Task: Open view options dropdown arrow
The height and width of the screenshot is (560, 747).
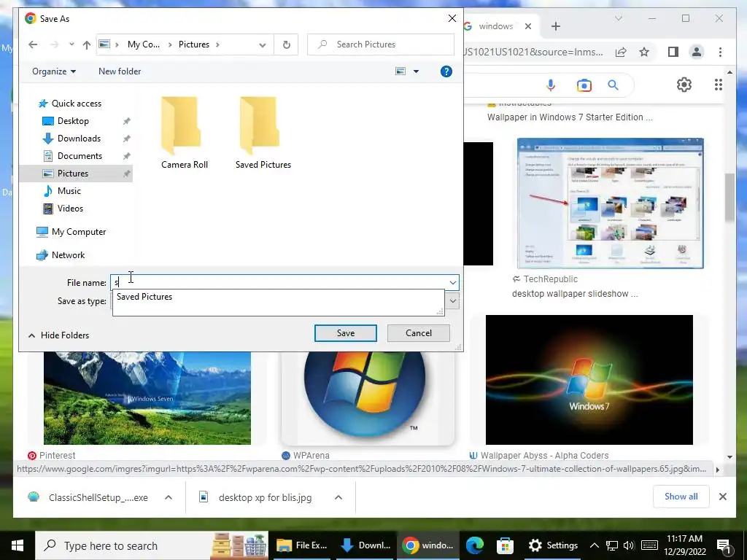Action: pyautogui.click(x=416, y=71)
